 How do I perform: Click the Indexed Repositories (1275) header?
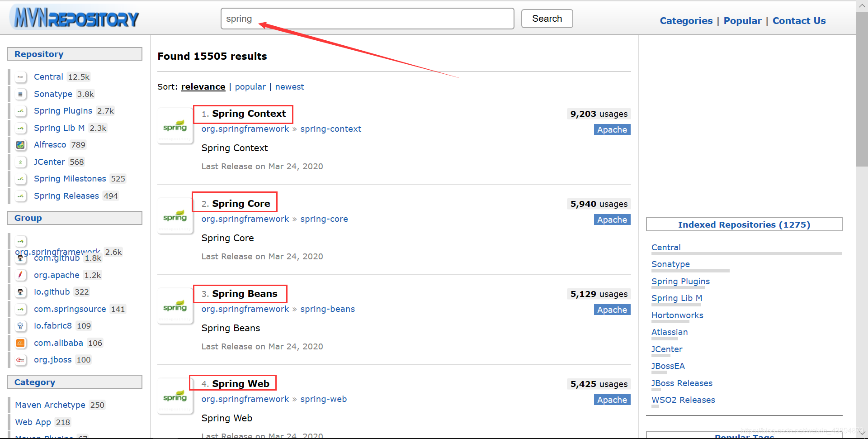point(744,224)
